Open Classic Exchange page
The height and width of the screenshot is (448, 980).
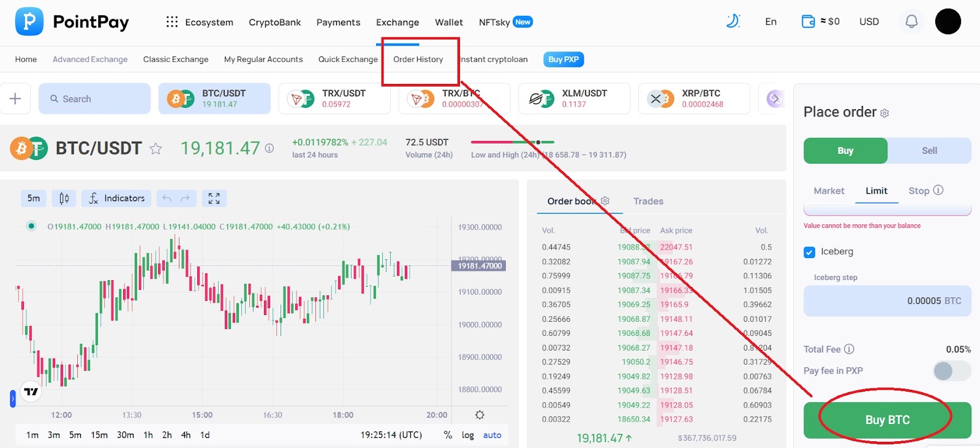pos(176,59)
